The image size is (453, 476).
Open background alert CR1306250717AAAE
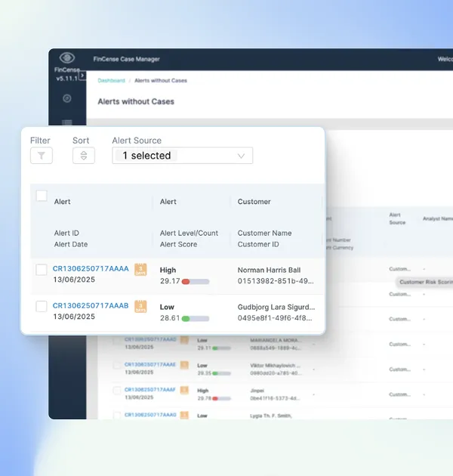[x=150, y=364]
